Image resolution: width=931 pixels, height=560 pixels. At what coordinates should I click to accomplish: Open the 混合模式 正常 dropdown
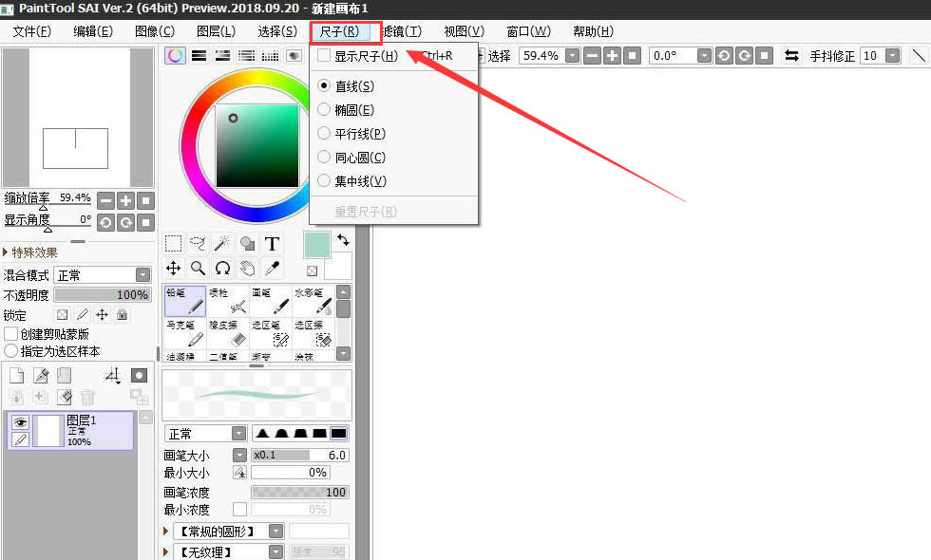point(143,274)
